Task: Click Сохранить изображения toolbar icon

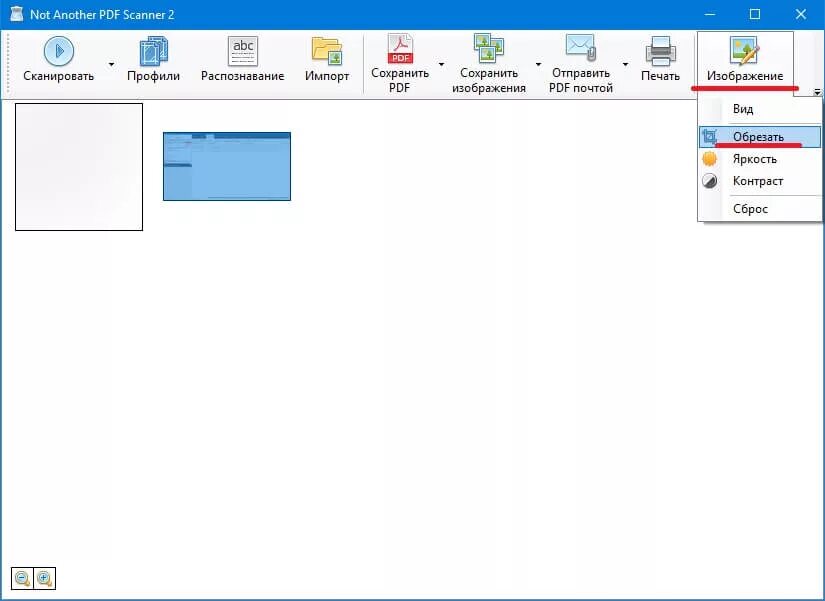Action: point(489,48)
